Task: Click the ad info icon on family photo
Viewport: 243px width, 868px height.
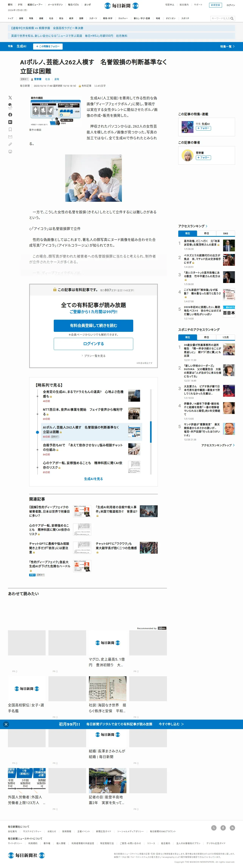Action: pyautogui.click(x=120, y=156)
